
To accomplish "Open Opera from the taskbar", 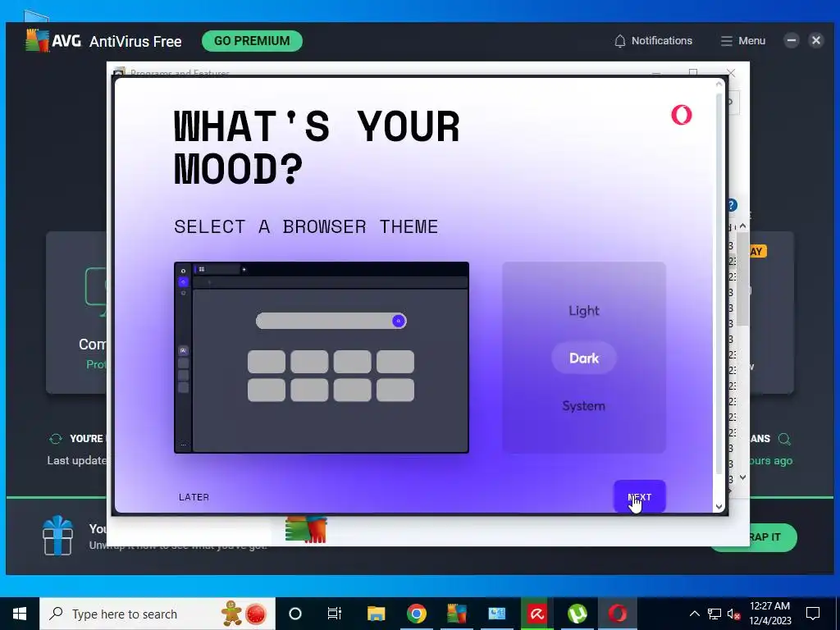I will 617,614.
